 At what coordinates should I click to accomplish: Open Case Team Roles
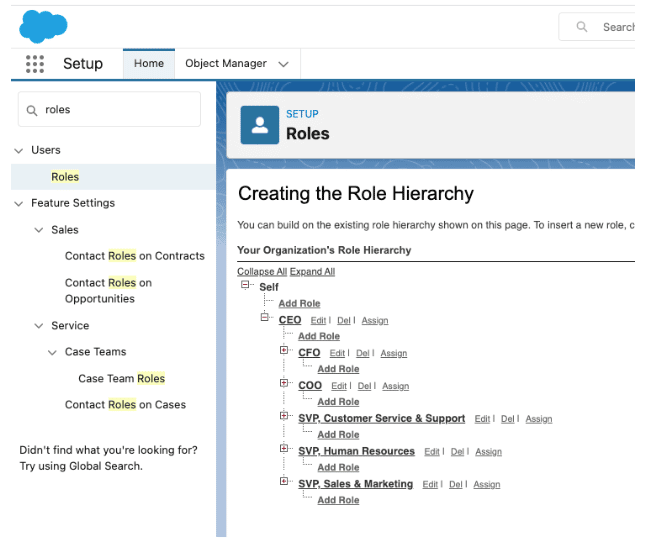coord(122,379)
